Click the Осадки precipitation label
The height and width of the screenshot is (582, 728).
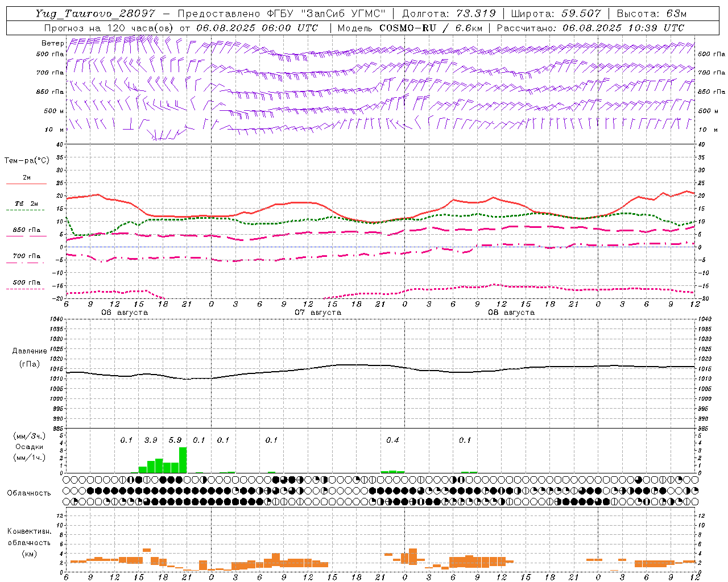click(x=29, y=447)
